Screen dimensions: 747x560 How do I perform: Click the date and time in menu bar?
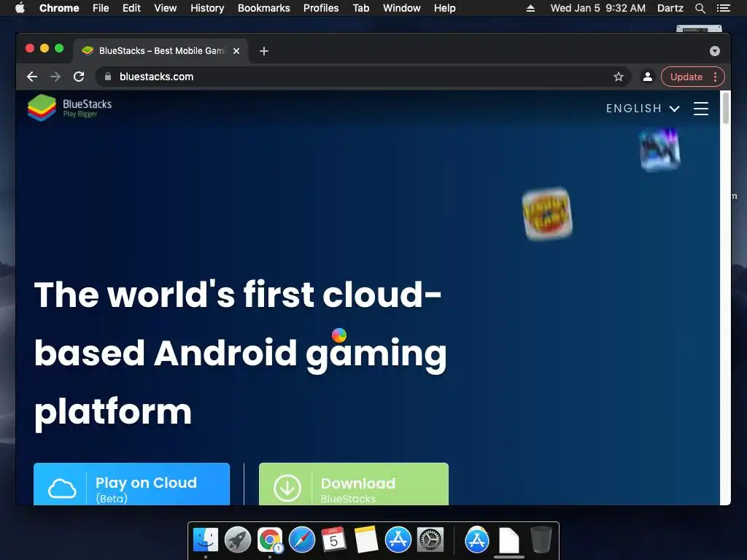[x=598, y=8]
